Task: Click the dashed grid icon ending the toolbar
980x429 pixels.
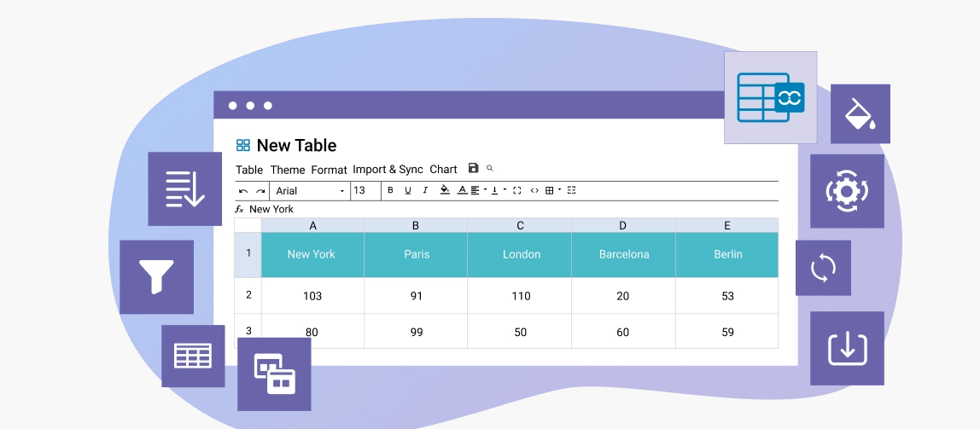Action: [x=571, y=190]
